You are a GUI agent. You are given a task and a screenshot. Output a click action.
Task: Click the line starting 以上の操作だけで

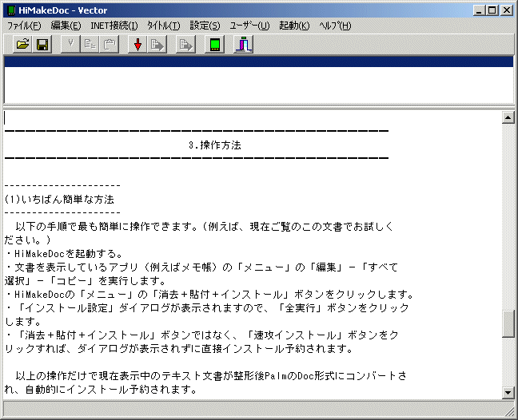point(211,376)
